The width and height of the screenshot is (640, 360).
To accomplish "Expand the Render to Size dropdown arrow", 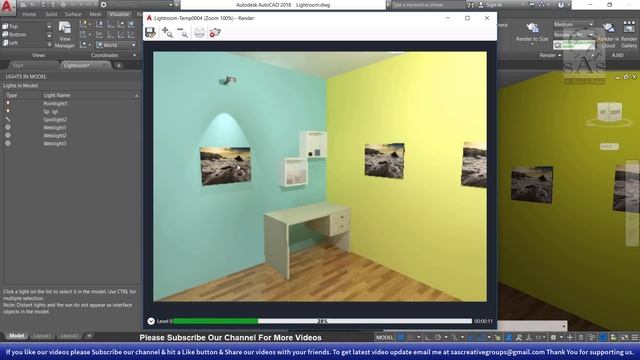I will [x=532, y=44].
